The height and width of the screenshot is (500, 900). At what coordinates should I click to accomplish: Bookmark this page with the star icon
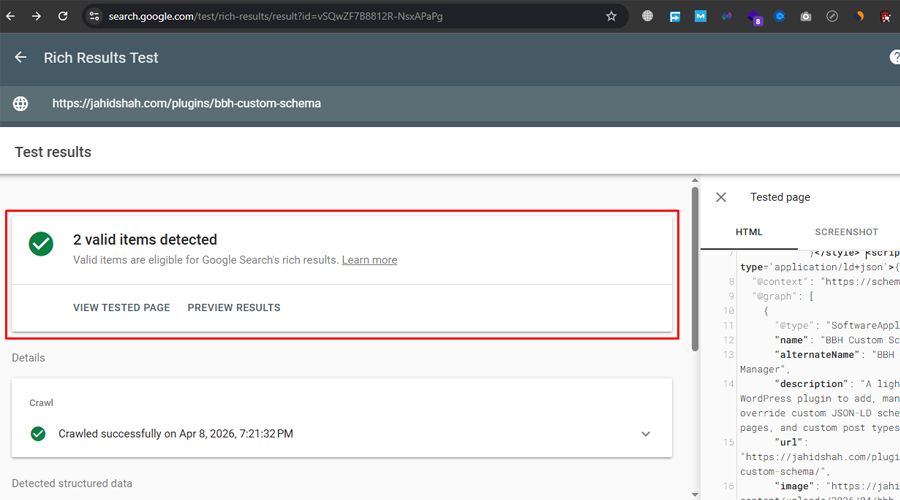[x=611, y=16]
